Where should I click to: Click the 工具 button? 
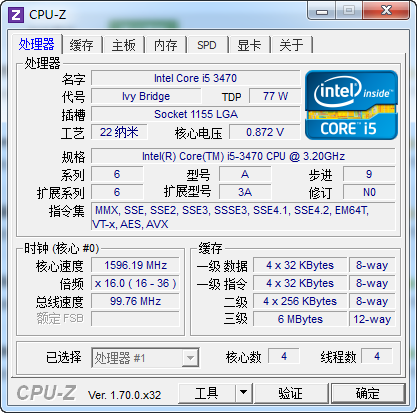(x=207, y=393)
